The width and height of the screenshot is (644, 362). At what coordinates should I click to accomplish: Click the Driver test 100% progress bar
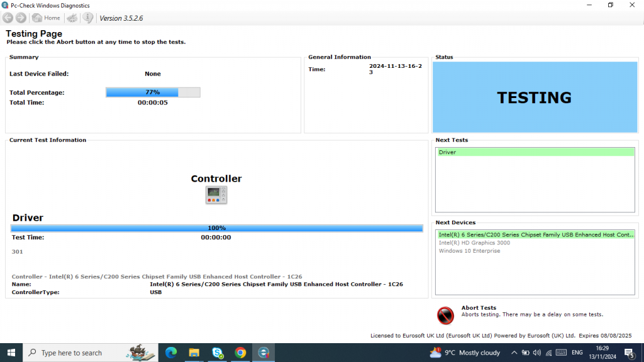pyautogui.click(x=216, y=228)
